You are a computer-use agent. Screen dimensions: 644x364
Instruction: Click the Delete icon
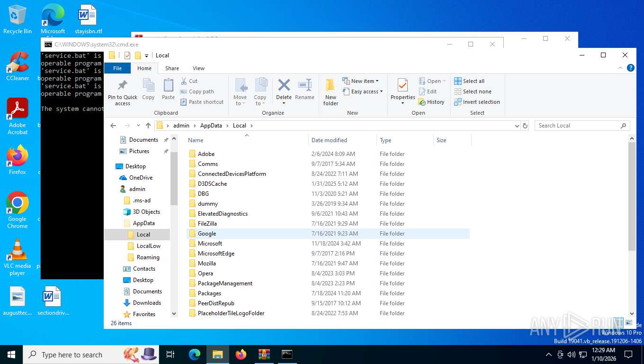[x=284, y=85]
